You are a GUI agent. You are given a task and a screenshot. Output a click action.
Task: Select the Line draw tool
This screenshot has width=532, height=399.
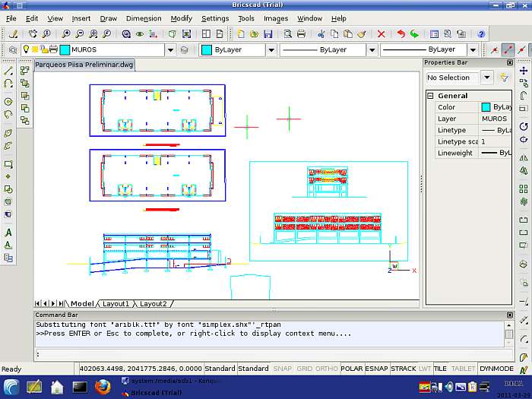click(x=9, y=70)
